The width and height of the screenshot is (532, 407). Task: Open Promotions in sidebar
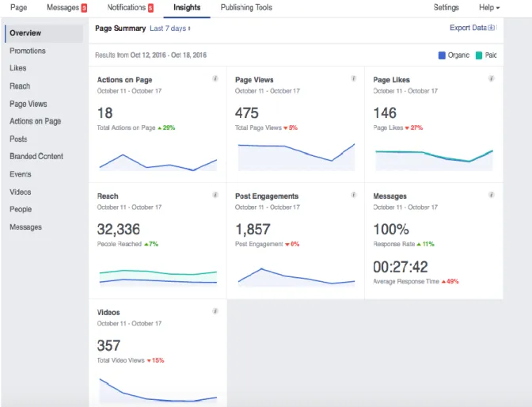point(28,51)
